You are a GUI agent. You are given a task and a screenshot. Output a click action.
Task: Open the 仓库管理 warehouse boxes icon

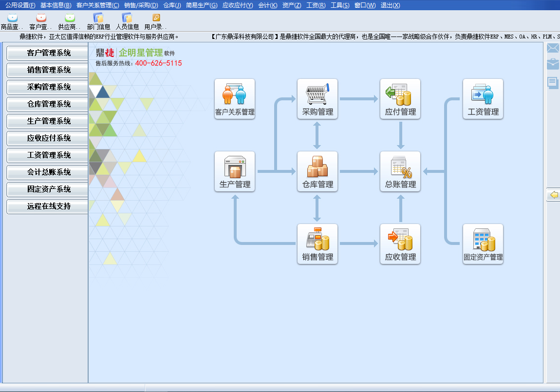(317, 171)
